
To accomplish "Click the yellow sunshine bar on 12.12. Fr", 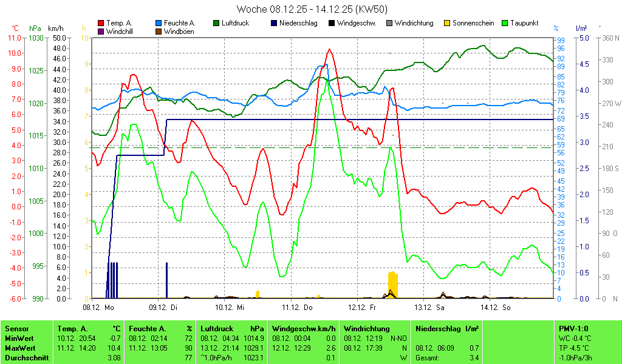I will point(393,284).
